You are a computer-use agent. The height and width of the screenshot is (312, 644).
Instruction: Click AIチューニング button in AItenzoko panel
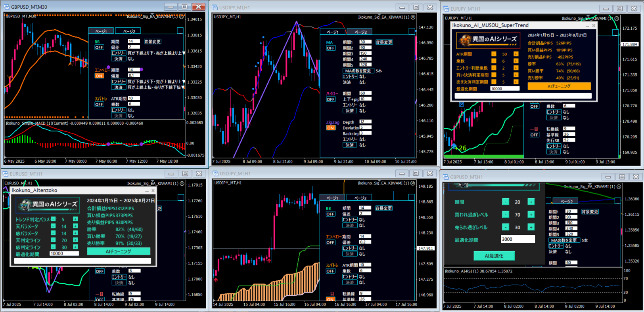(119, 251)
